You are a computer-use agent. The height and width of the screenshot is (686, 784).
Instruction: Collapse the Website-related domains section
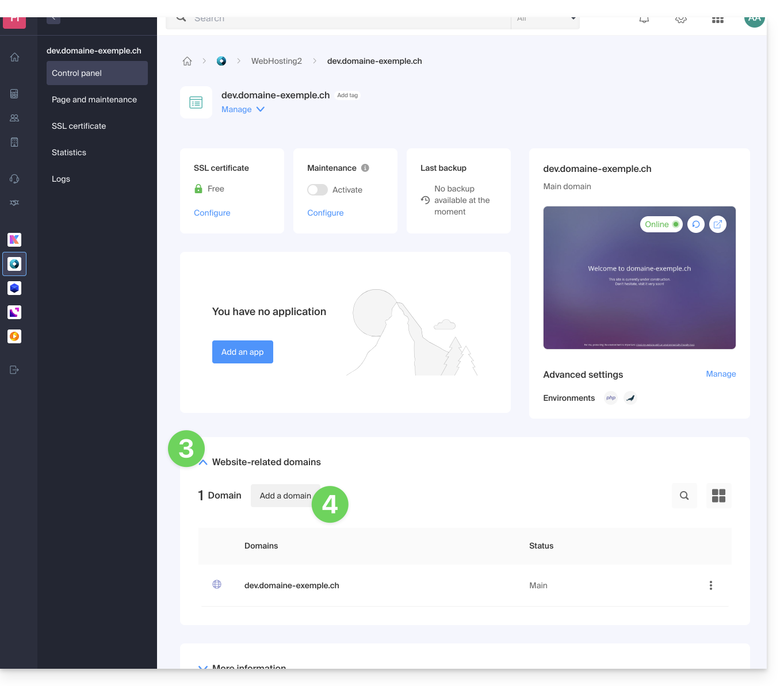(203, 462)
